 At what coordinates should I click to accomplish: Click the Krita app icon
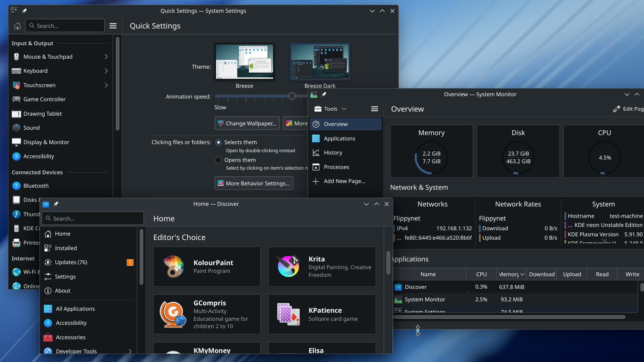pyautogui.click(x=288, y=266)
